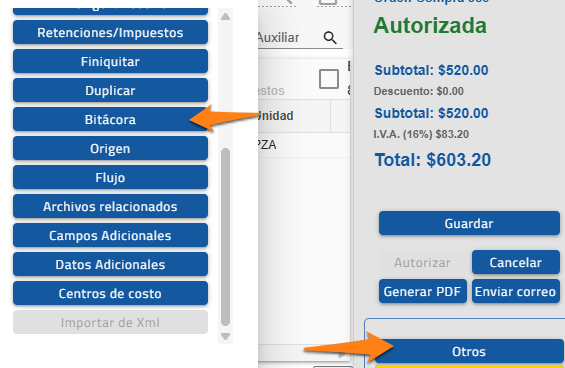Open the Otros options button
The image size is (565, 368).
click(x=469, y=351)
